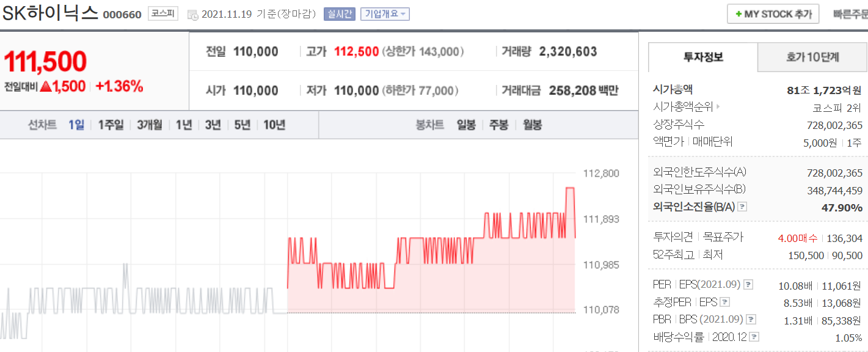Select the 1주일 line chart period
The width and height of the screenshot is (868, 352).
(x=111, y=125)
